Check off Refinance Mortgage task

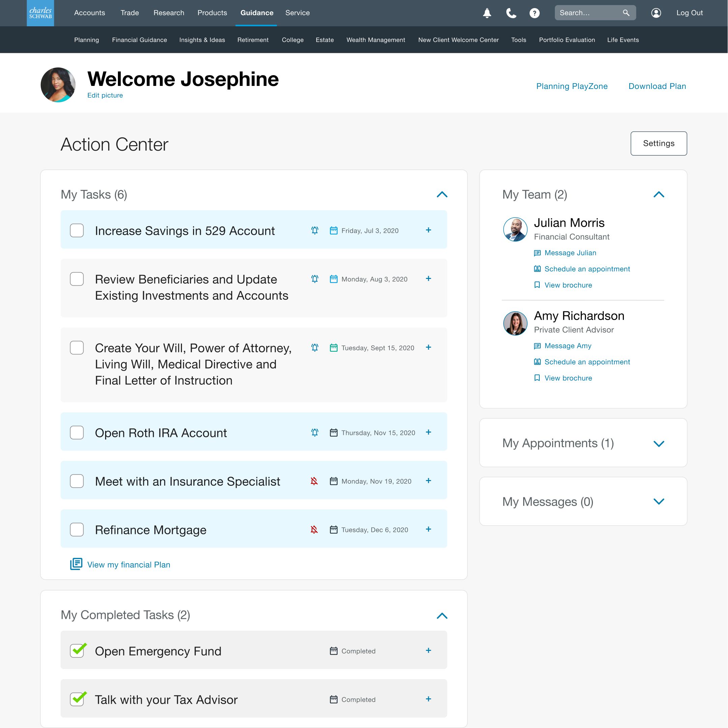(x=77, y=530)
